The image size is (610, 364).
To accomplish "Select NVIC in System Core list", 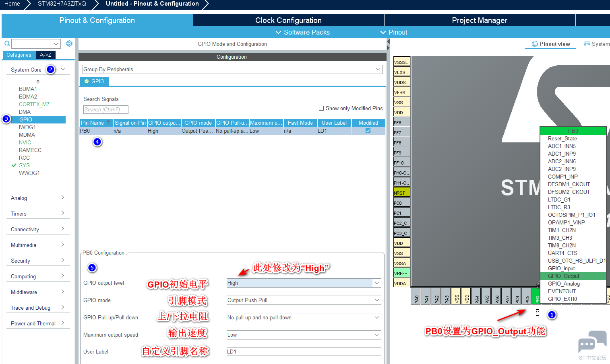I will pos(25,142).
